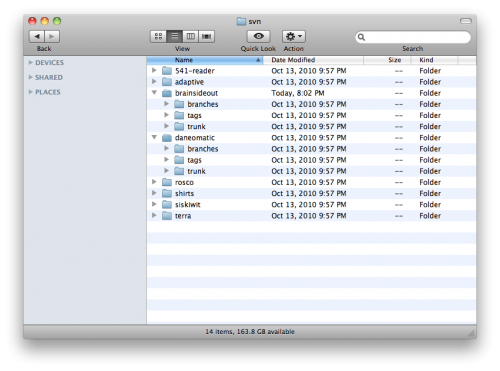Select the shirts folder icon
The image size is (500, 371).
167,193
